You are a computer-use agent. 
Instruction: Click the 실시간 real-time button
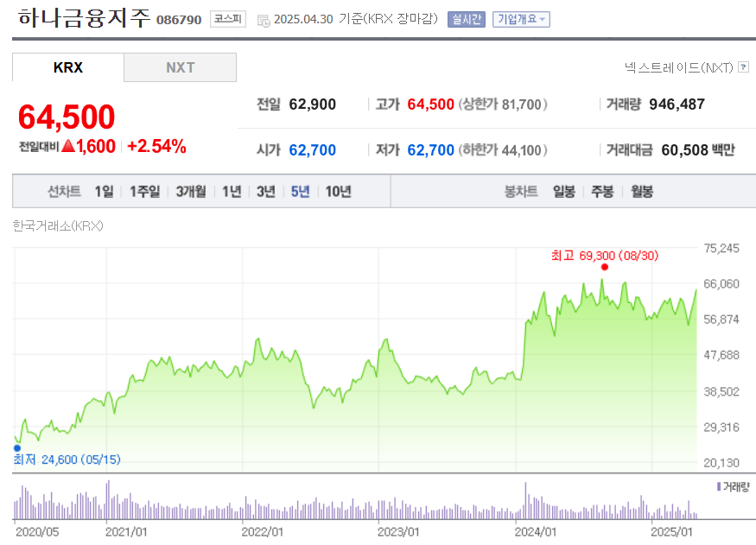467,19
